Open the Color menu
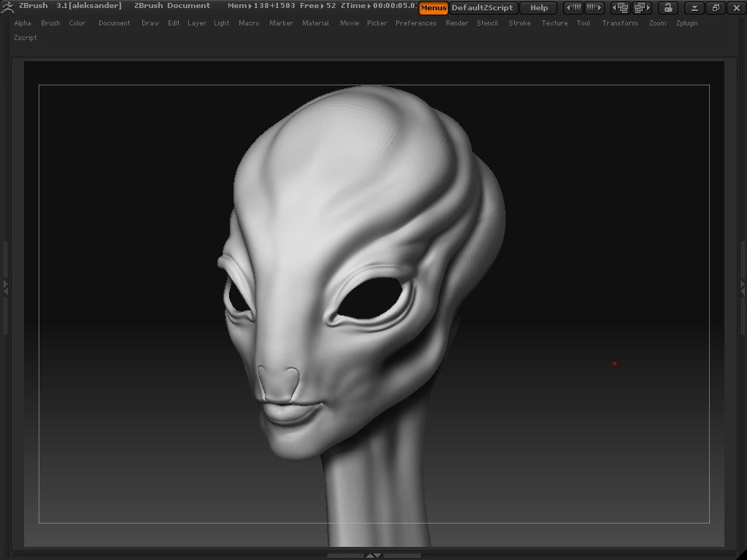Image resolution: width=747 pixels, height=560 pixels. click(77, 23)
